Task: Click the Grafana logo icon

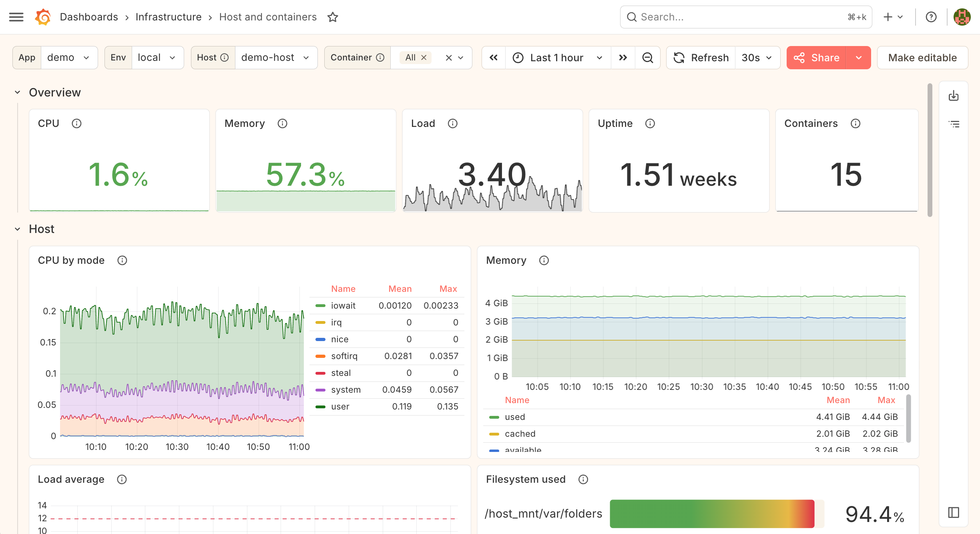Action: click(x=43, y=17)
